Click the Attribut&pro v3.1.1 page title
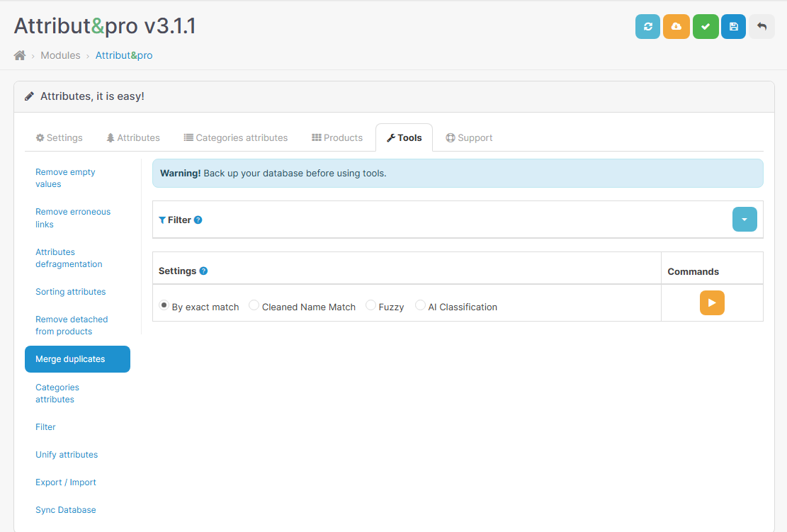Image resolution: width=787 pixels, height=532 pixels. 105,26
